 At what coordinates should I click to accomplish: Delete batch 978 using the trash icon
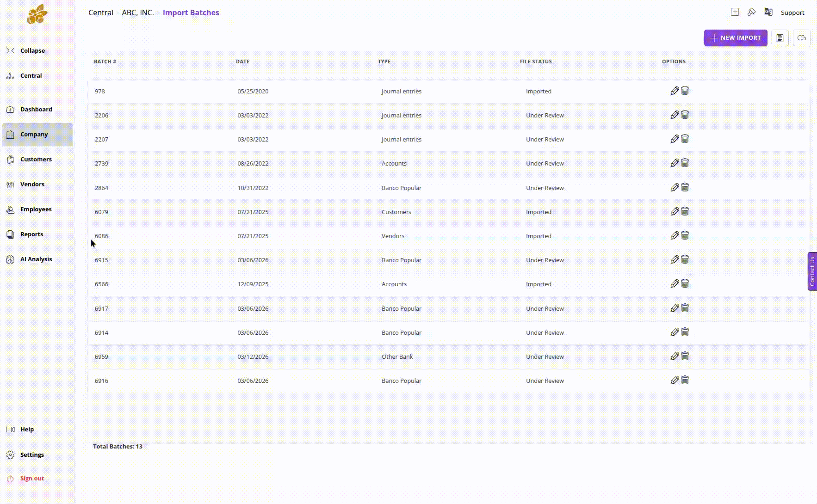click(x=685, y=91)
